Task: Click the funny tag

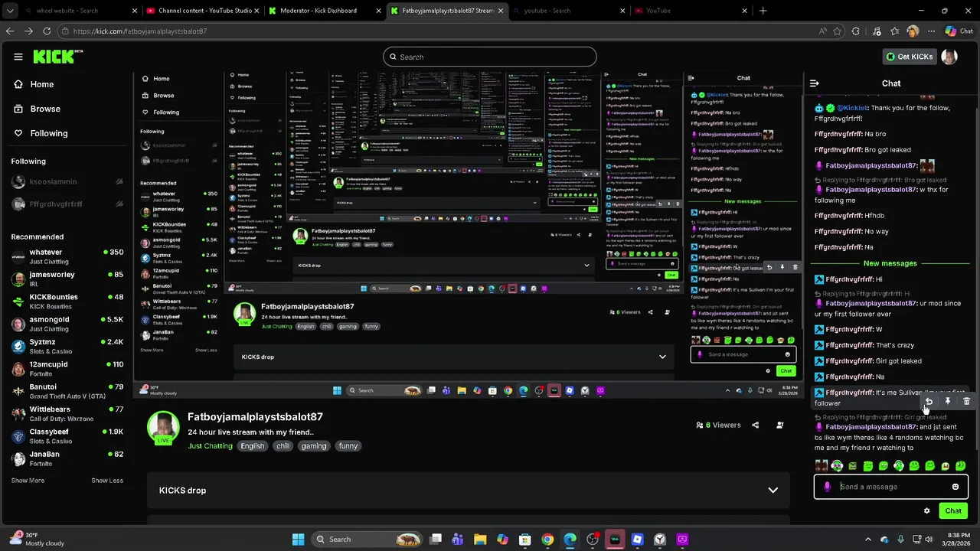Action: pyautogui.click(x=348, y=446)
